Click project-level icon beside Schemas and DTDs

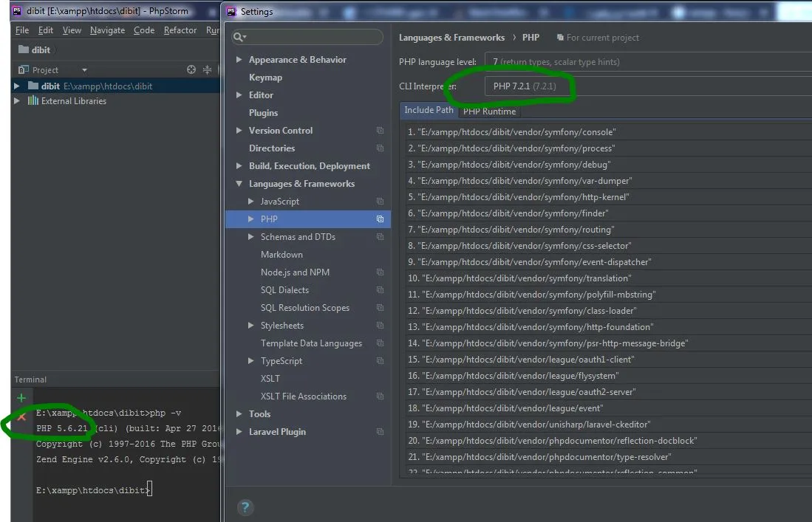[x=380, y=236]
